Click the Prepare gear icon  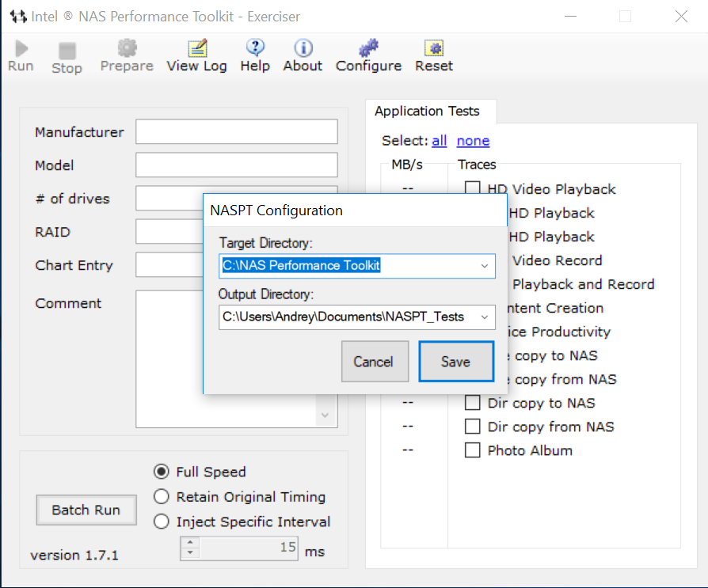coord(127,49)
